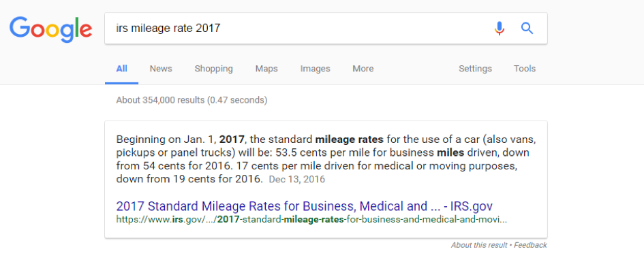Expand the More search categories menu
Viewport: 644px width, 262px height.
pyautogui.click(x=363, y=69)
